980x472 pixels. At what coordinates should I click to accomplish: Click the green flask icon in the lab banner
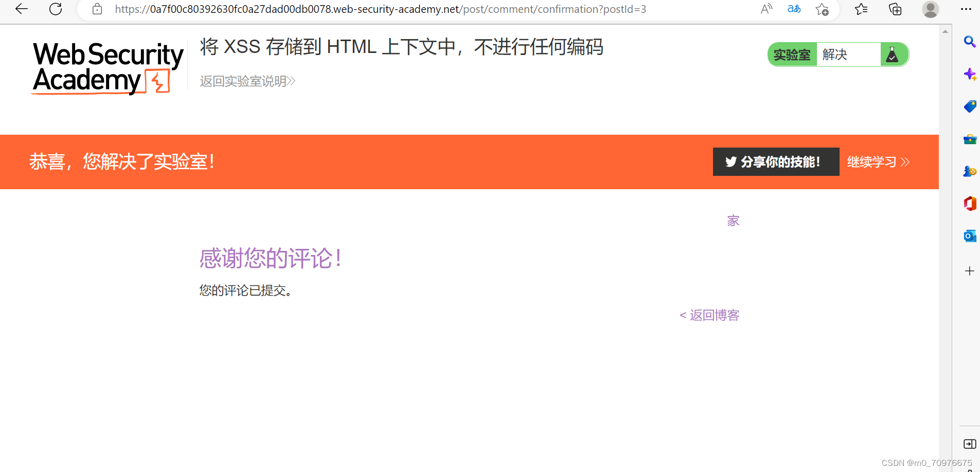pyautogui.click(x=893, y=55)
